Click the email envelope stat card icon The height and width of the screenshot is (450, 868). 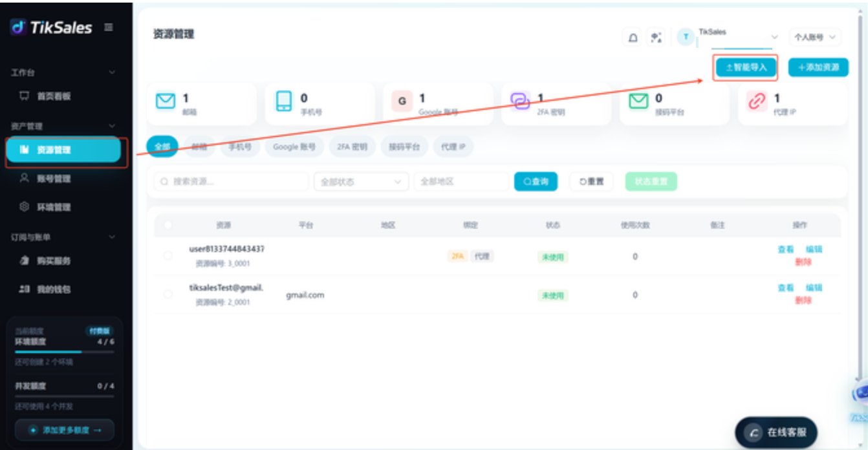[x=166, y=102]
